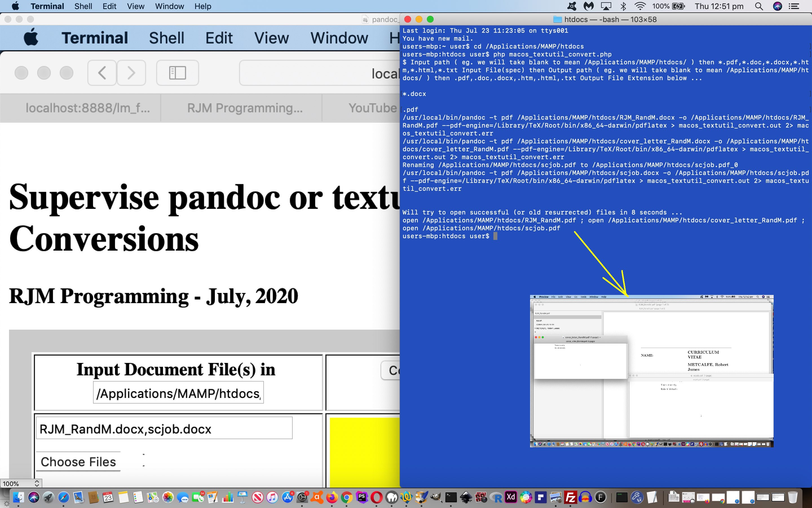
Task: Click the Preview screenshot thumbnail in Terminal
Action: [x=652, y=371]
